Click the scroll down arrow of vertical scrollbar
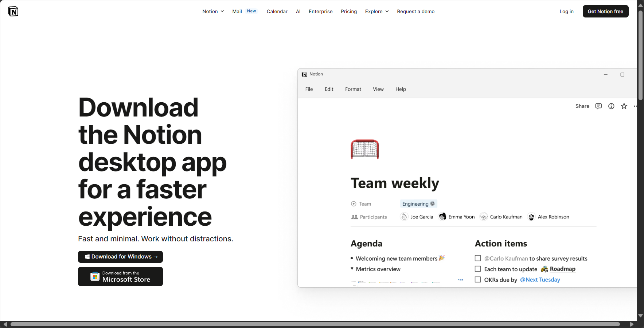Image resolution: width=644 pixels, height=328 pixels. pyautogui.click(x=640, y=316)
